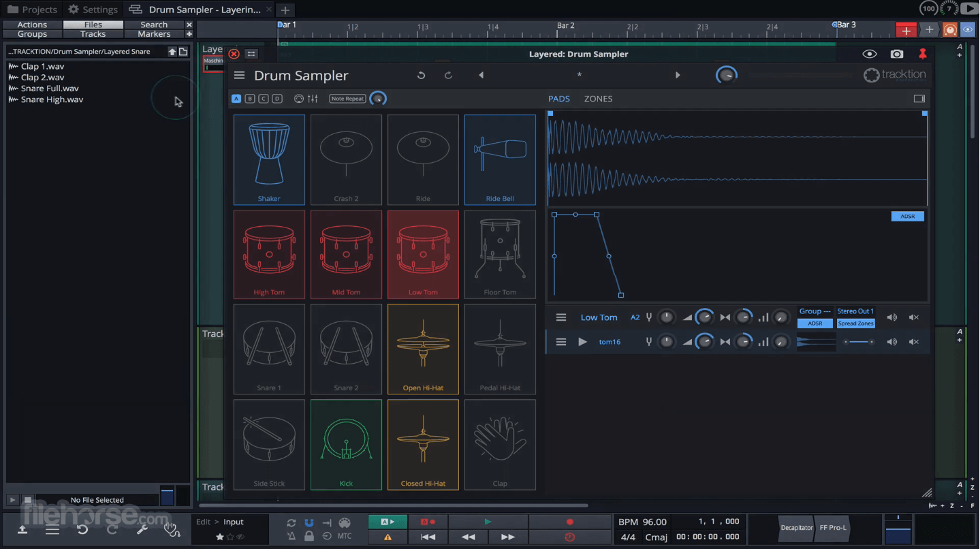The width and height of the screenshot is (980, 549).
Task: Click the Drum Sampler undo arrow
Action: point(421,76)
